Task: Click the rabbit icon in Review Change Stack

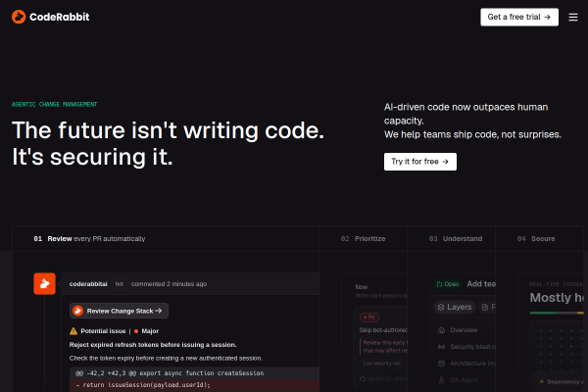Action: (78, 311)
